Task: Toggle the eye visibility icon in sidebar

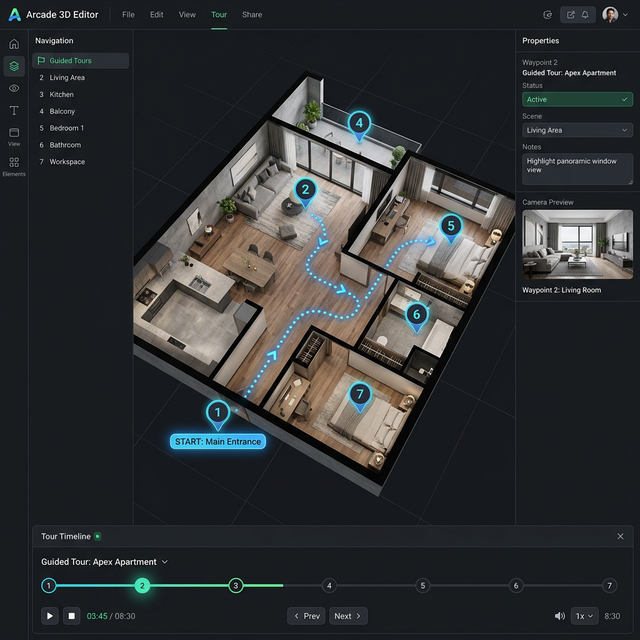Action: pyautogui.click(x=14, y=88)
